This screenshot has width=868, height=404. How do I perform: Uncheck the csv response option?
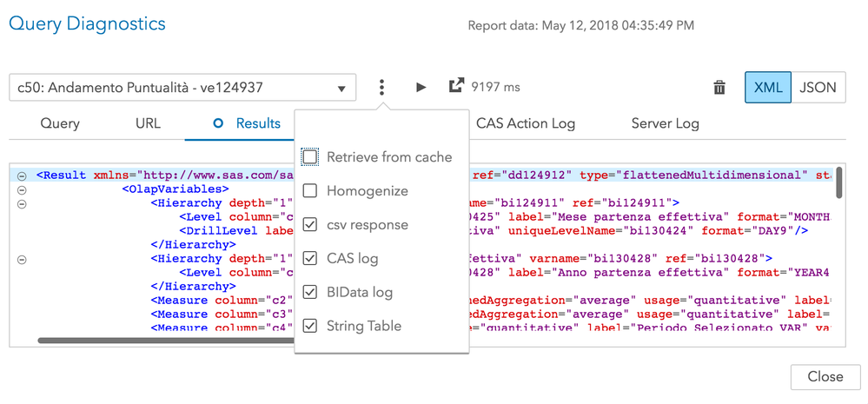310,225
